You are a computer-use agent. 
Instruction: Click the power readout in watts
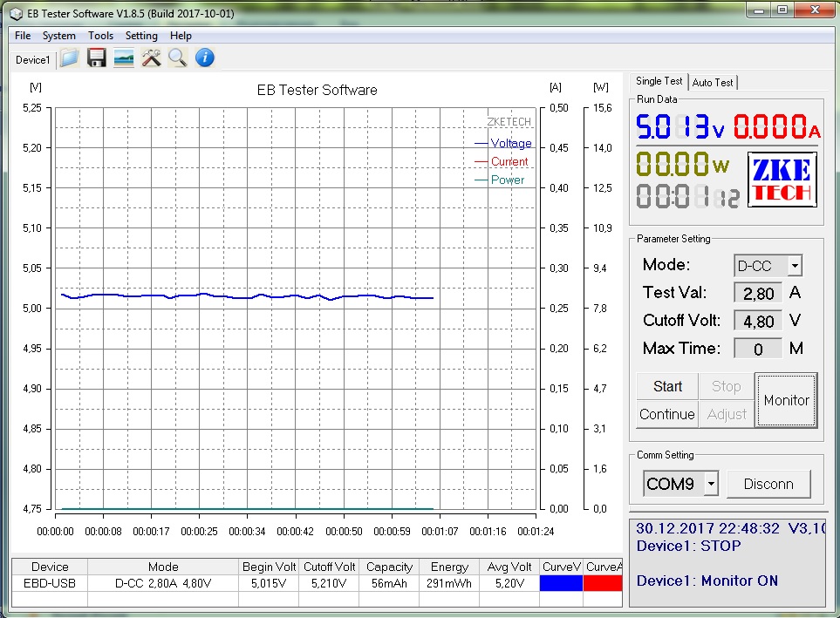pos(683,164)
